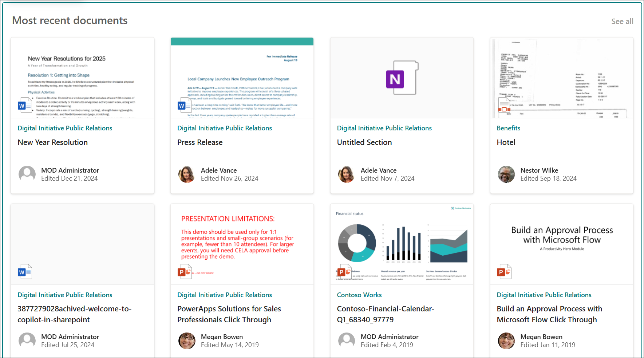Image resolution: width=644 pixels, height=358 pixels.
Task: Open the Benefits site link
Action: (508, 128)
